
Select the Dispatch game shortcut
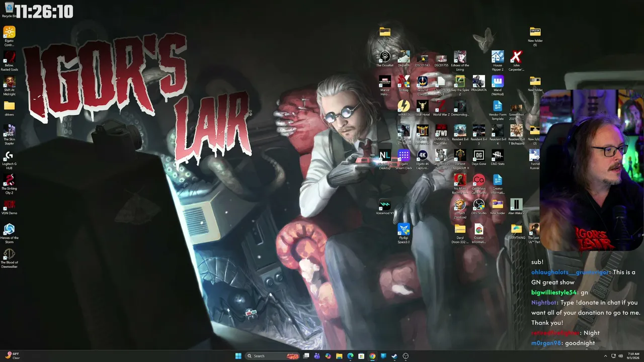click(x=404, y=59)
